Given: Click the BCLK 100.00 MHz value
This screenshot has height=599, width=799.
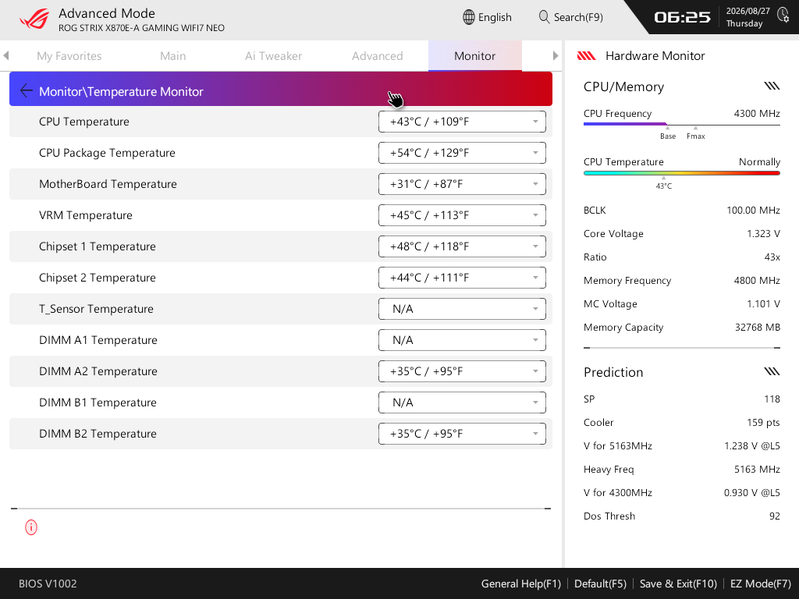Looking at the screenshot, I should [753, 210].
